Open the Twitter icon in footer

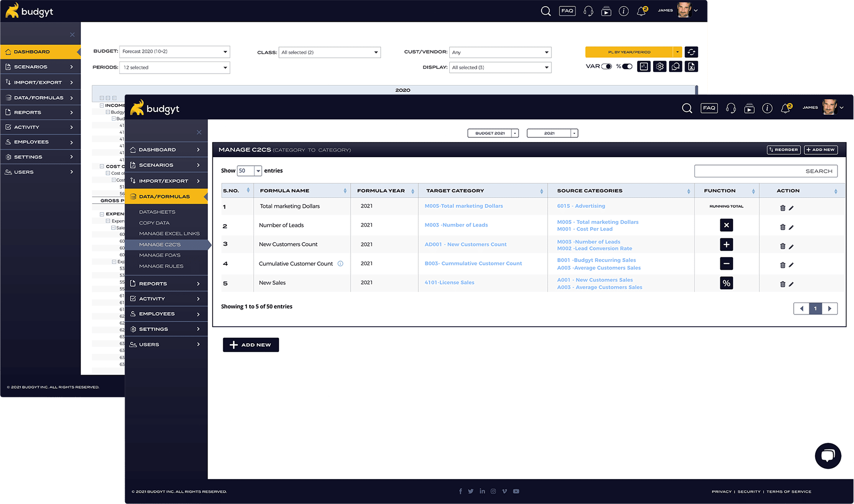click(x=471, y=491)
